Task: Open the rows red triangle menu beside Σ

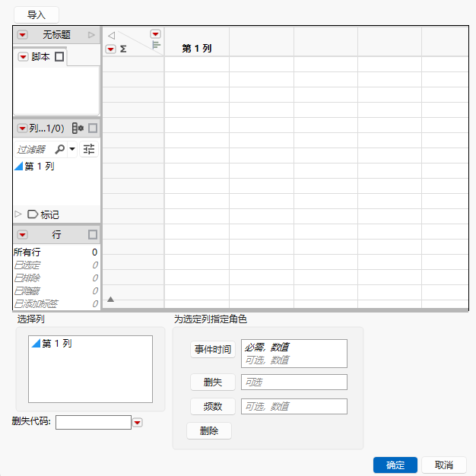Action: pos(111,49)
